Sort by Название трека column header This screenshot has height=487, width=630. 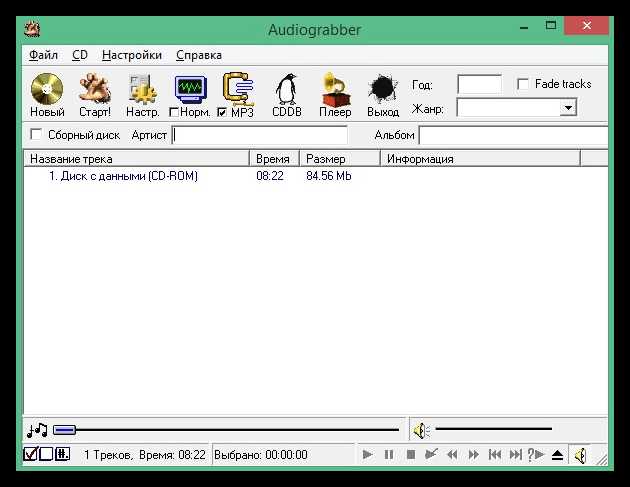137,159
